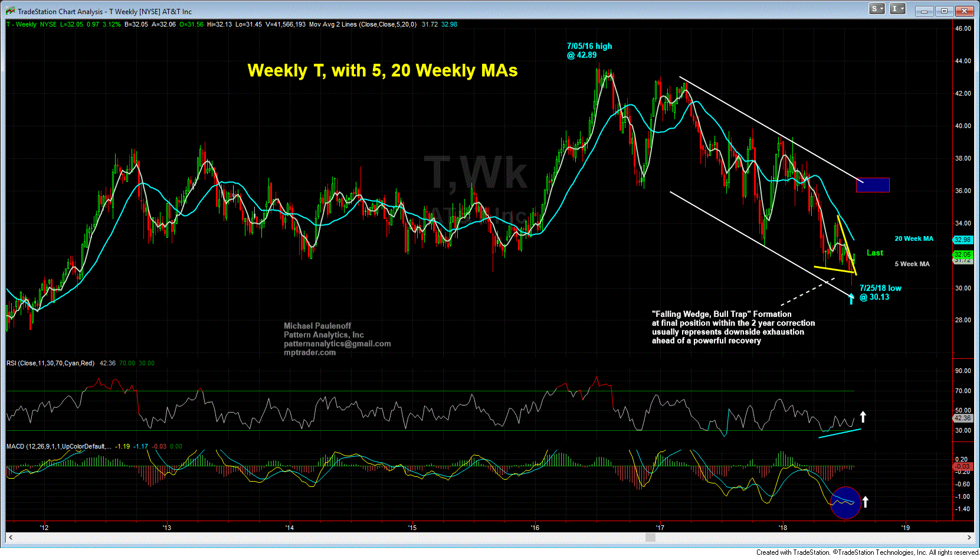The height and width of the screenshot is (556, 980).
Task: Click the horizontal scrollbar left arrow
Action: point(10,538)
